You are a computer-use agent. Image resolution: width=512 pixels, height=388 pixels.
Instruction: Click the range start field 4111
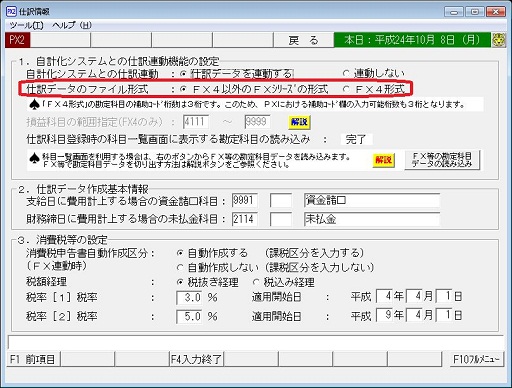click(x=196, y=122)
